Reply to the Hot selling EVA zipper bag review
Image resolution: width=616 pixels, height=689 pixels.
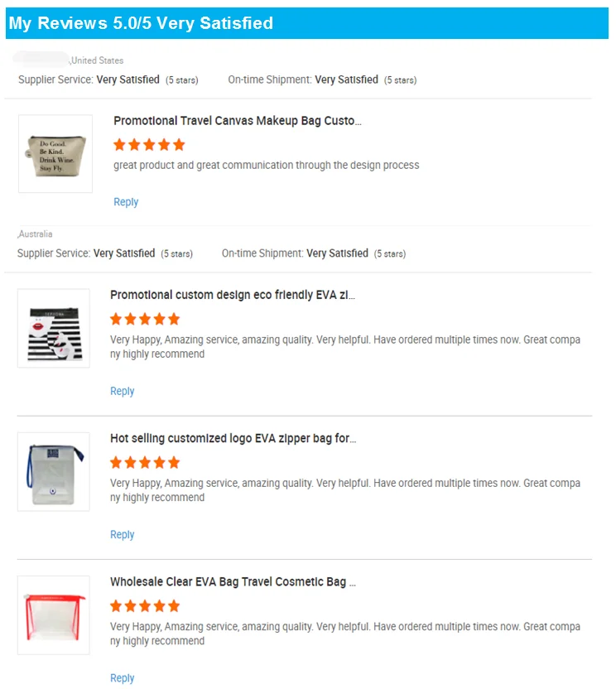(123, 534)
